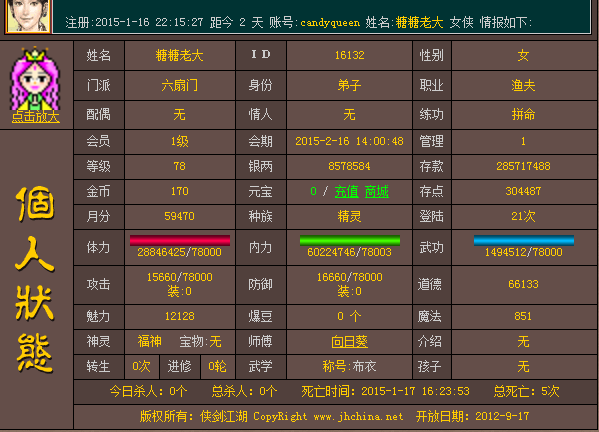Click the deity value 福神

pos(150,341)
